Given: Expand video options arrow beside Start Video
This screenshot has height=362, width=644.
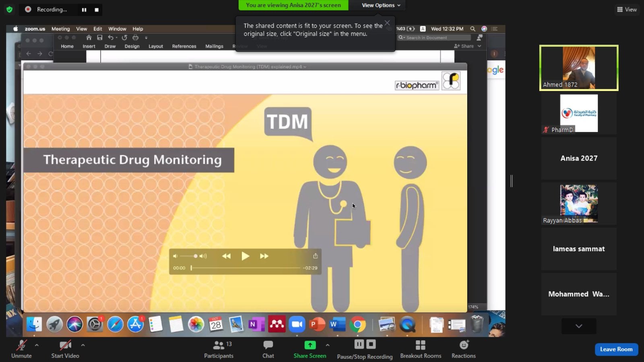Looking at the screenshot, I should coord(83,345).
